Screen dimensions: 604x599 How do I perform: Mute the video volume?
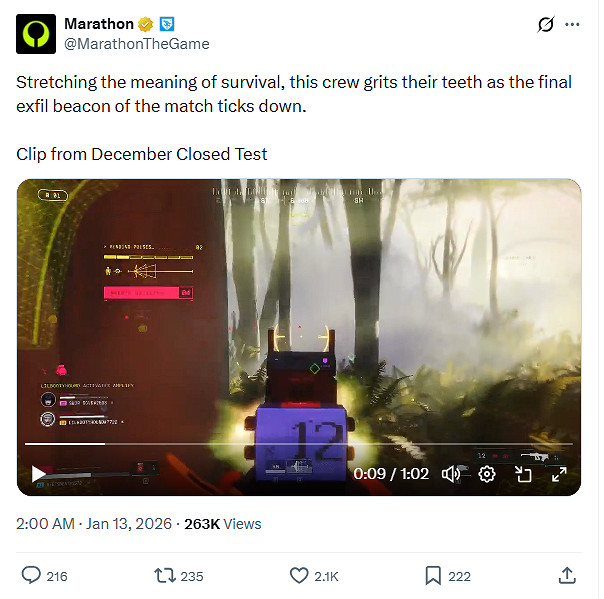coord(451,474)
